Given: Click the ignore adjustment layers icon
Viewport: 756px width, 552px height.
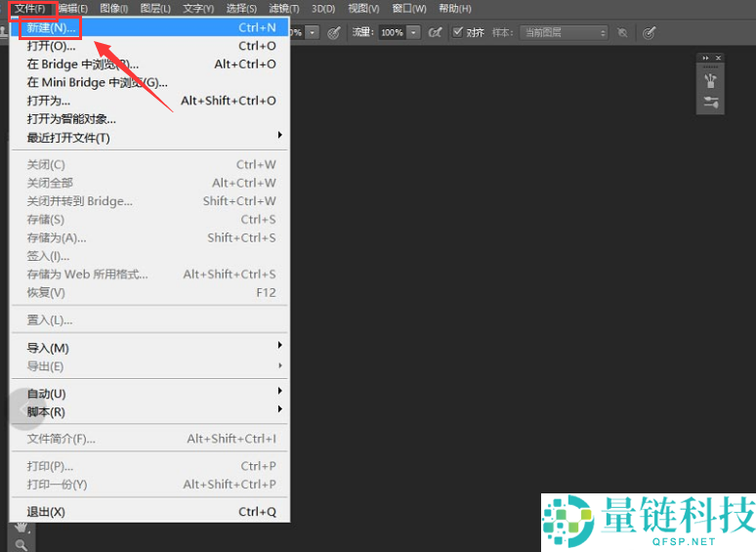Looking at the screenshot, I should coord(624,32).
